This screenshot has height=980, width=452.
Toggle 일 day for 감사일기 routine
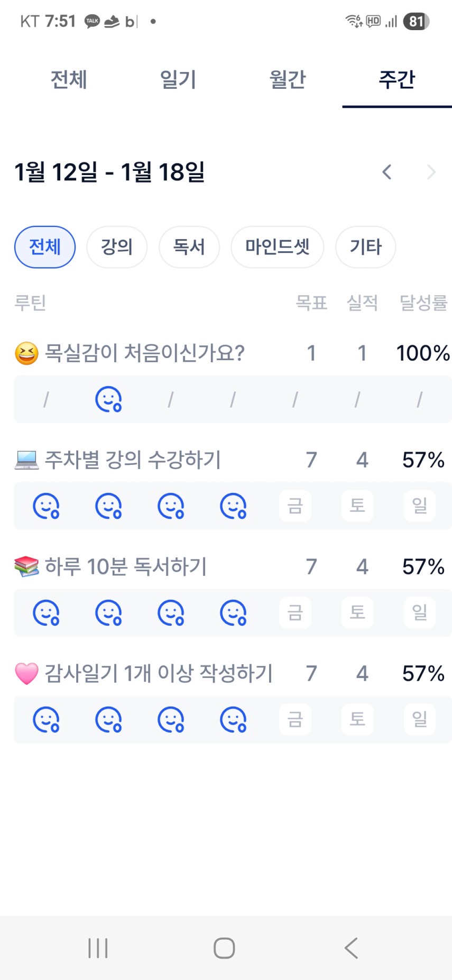tap(420, 719)
